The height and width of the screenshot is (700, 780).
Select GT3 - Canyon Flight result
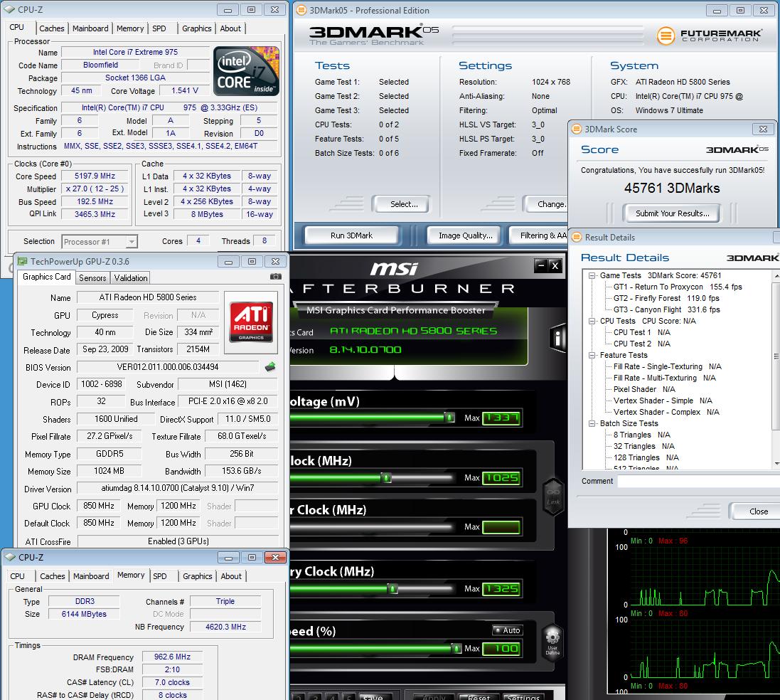click(x=666, y=309)
